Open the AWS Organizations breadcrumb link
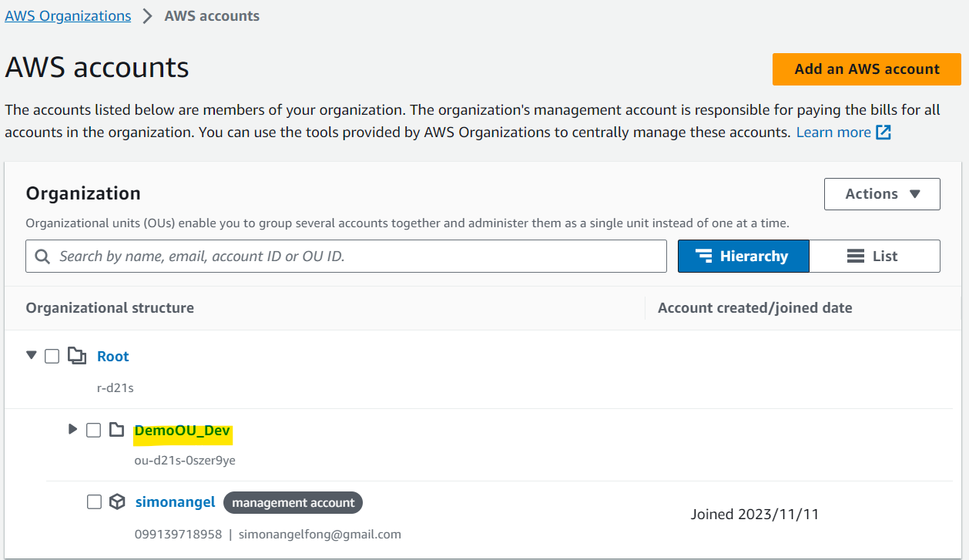This screenshot has height=560, width=969. (68, 16)
